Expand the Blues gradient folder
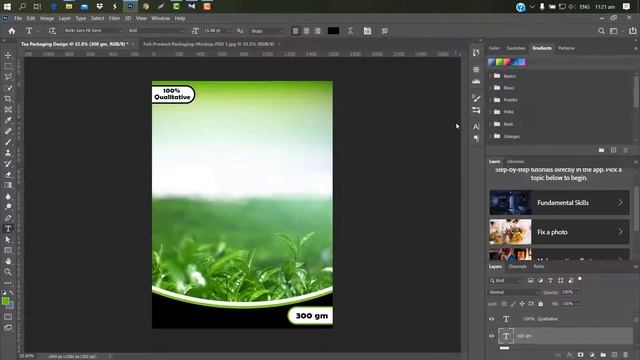640x360 pixels. point(490,88)
